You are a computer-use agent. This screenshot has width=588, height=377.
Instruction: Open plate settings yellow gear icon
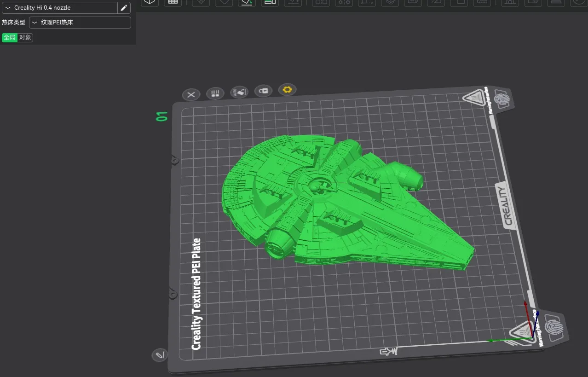pyautogui.click(x=288, y=89)
